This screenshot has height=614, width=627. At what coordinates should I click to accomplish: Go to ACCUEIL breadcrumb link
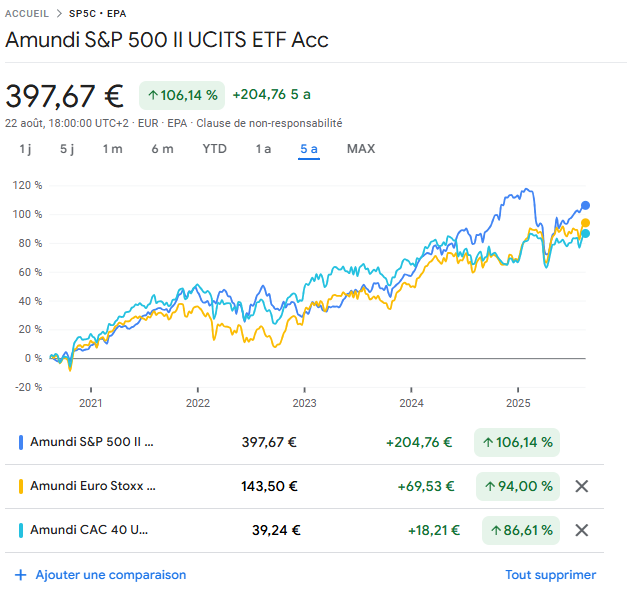[29, 14]
